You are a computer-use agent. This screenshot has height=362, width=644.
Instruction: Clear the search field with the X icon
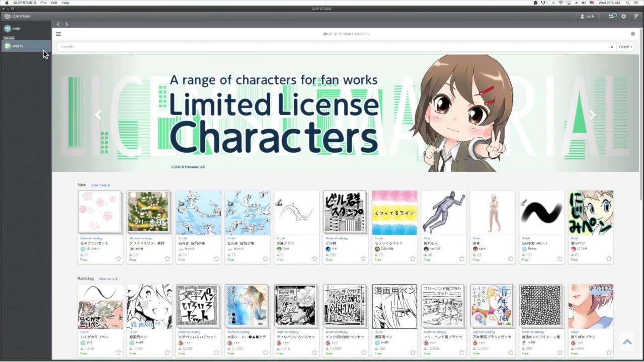[612, 47]
